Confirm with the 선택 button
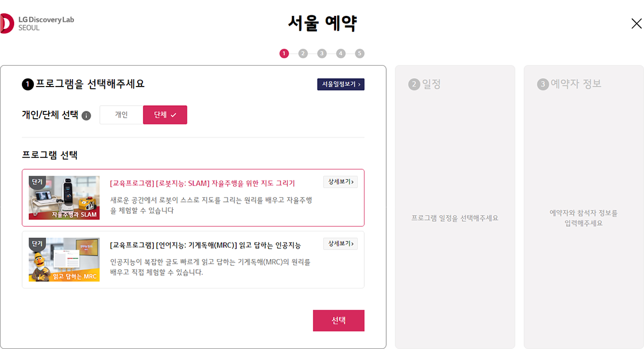Screen dimensions: 644x349 tap(338, 321)
